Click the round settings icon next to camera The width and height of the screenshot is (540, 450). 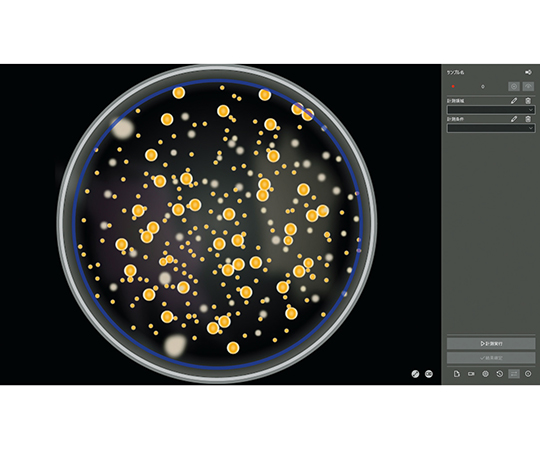485,374
